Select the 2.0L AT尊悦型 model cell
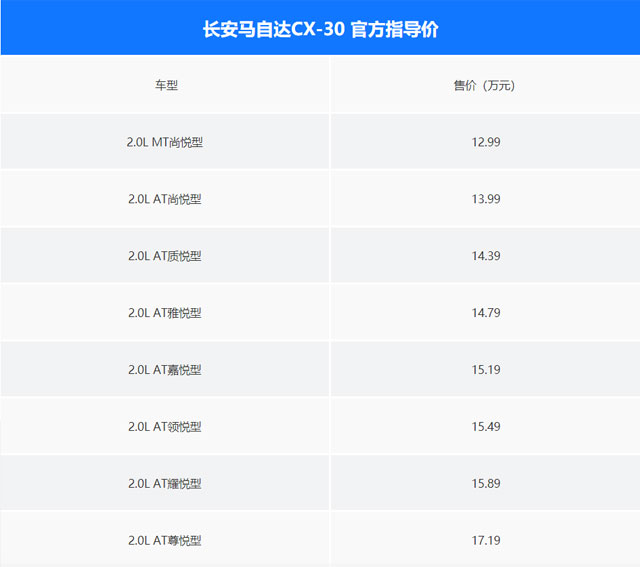Screen dimensions: 640x567 164,540
